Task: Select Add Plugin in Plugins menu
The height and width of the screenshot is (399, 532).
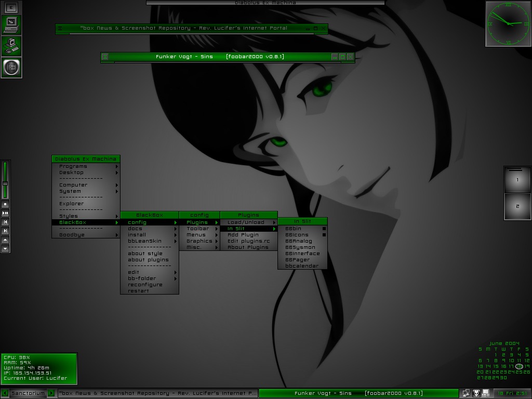Action: (x=243, y=235)
